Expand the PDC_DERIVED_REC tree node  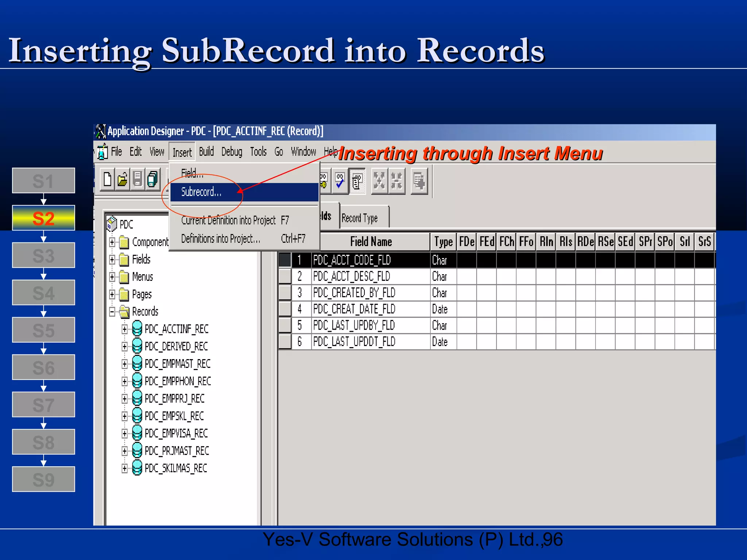click(x=125, y=346)
